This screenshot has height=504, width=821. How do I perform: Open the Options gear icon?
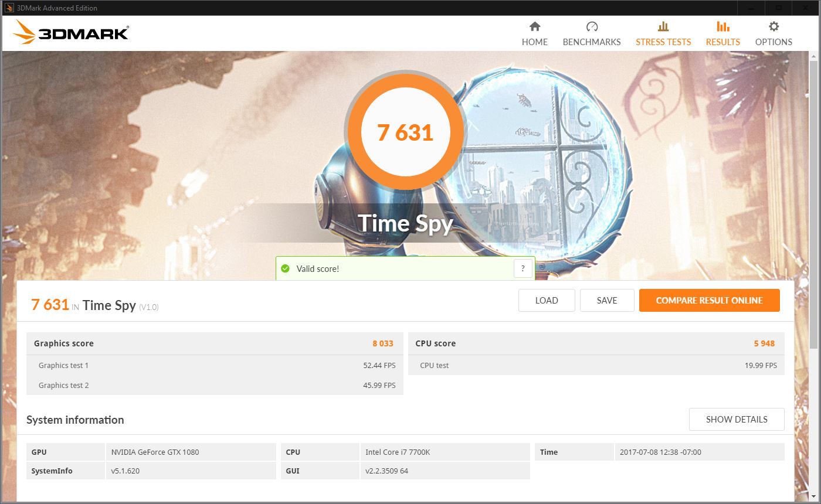tap(773, 26)
